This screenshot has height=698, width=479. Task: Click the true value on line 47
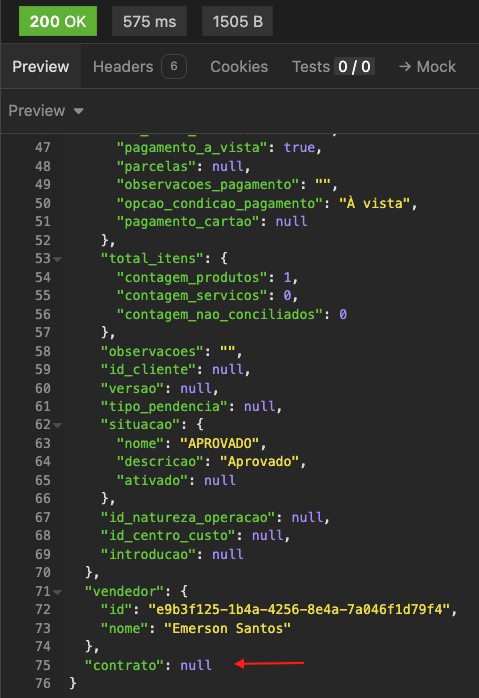click(x=300, y=147)
